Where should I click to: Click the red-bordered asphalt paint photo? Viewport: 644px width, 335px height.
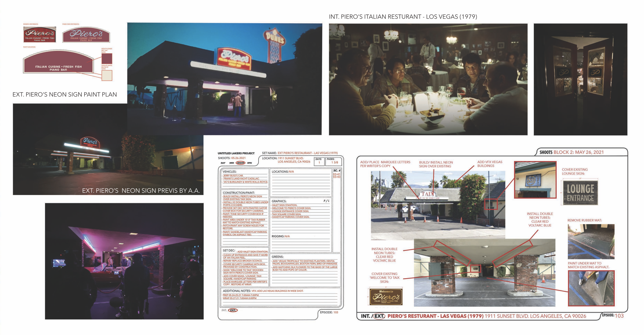coord(591,288)
